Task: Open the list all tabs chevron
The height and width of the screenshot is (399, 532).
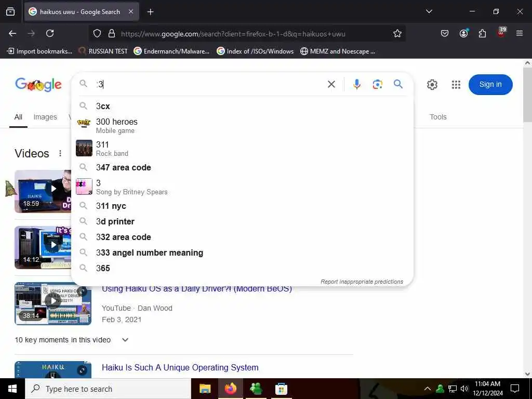Action: point(429,11)
